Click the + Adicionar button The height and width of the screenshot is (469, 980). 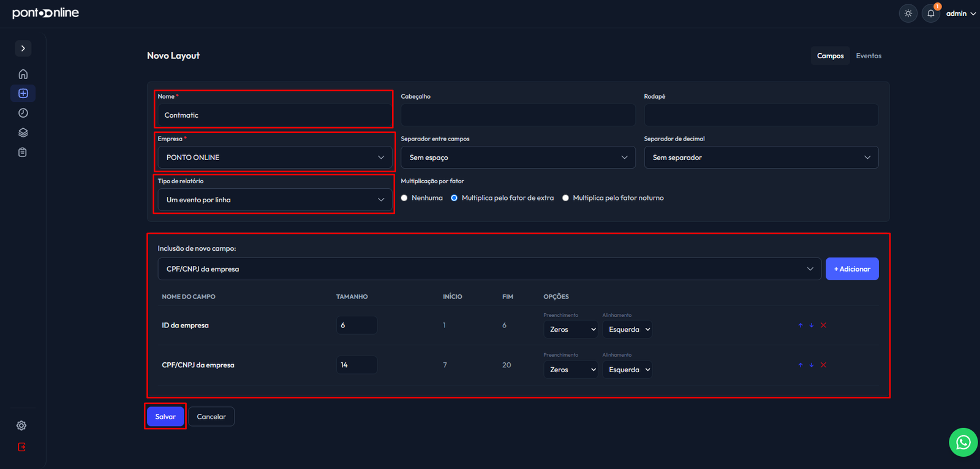pyautogui.click(x=852, y=269)
